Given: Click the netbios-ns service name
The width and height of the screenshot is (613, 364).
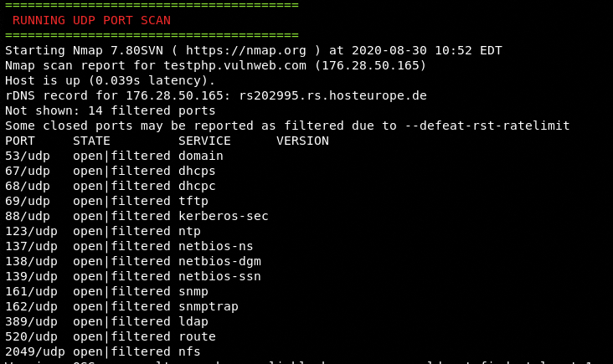Looking at the screenshot, I should [216, 246].
